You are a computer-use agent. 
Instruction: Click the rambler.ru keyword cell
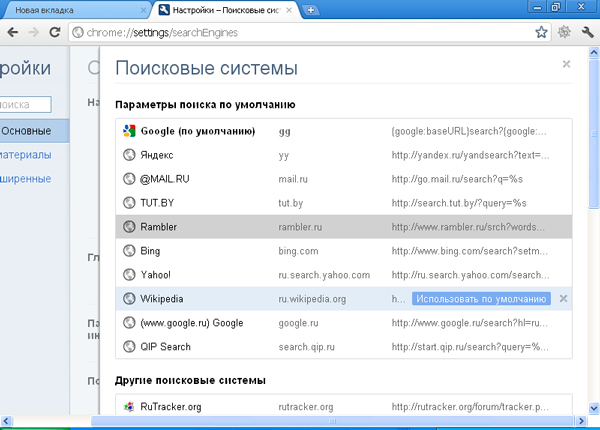pos(300,227)
